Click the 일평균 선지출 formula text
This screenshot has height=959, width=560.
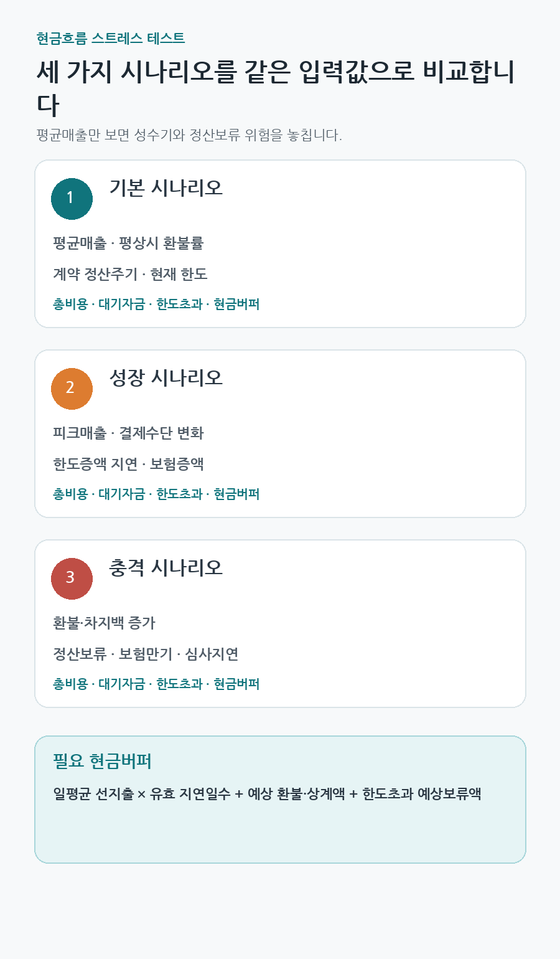coord(267,795)
